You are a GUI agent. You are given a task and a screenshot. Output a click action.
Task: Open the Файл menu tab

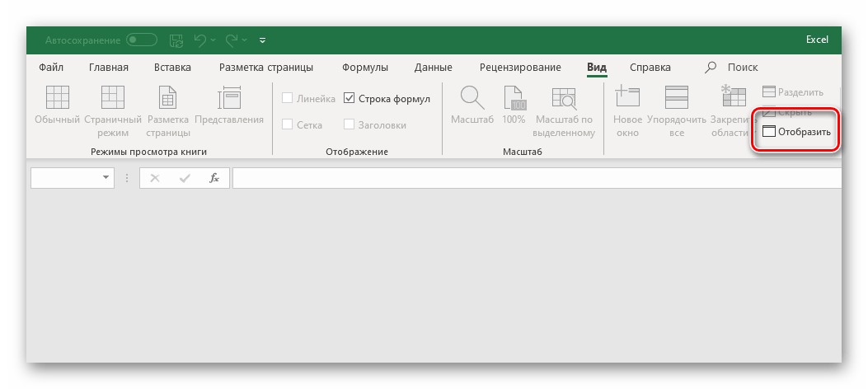[51, 68]
